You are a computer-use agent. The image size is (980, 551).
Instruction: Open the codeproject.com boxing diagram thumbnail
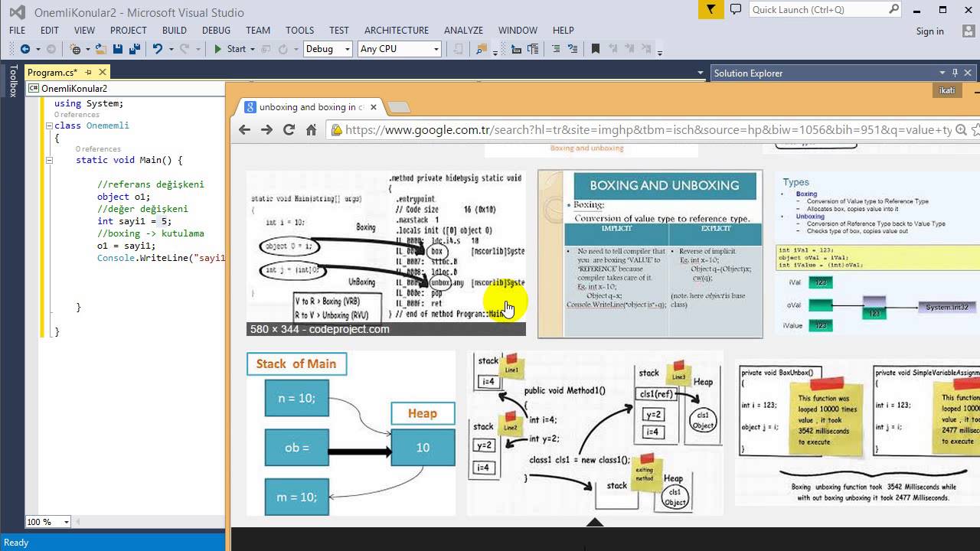click(386, 253)
